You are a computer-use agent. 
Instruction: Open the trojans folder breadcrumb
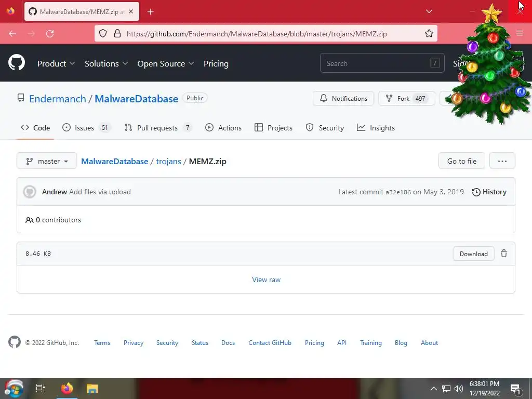(169, 161)
